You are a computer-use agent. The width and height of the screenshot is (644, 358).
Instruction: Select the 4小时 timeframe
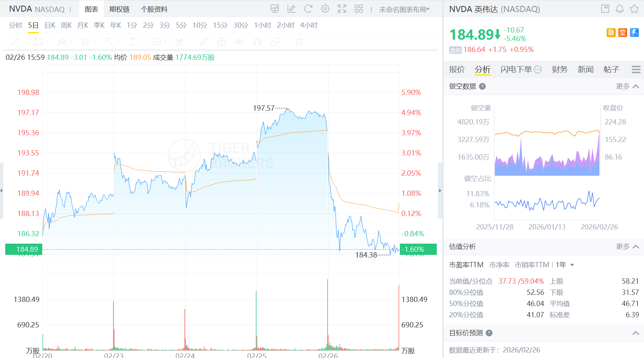click(x=309, y=25)
